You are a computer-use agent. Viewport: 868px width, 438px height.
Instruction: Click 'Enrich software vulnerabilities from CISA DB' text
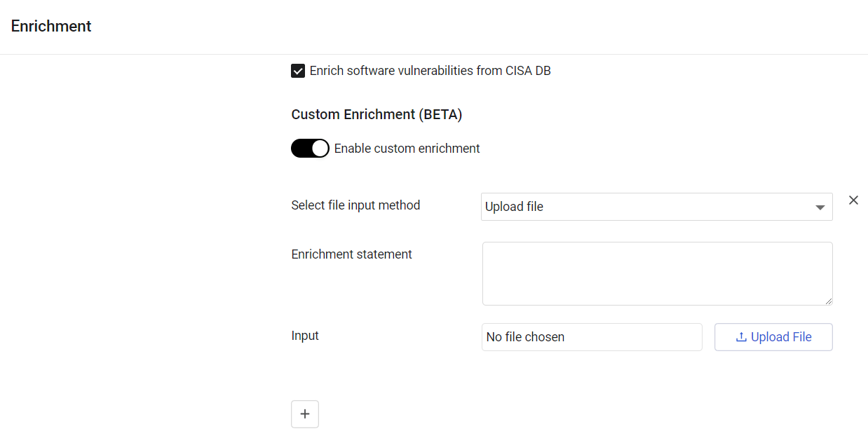(430, 71)
